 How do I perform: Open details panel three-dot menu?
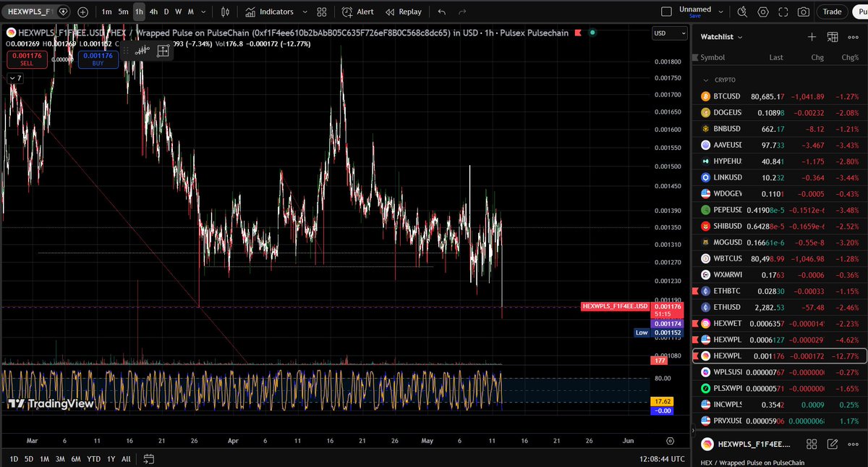pyautogui.click(x=854, y=444)
